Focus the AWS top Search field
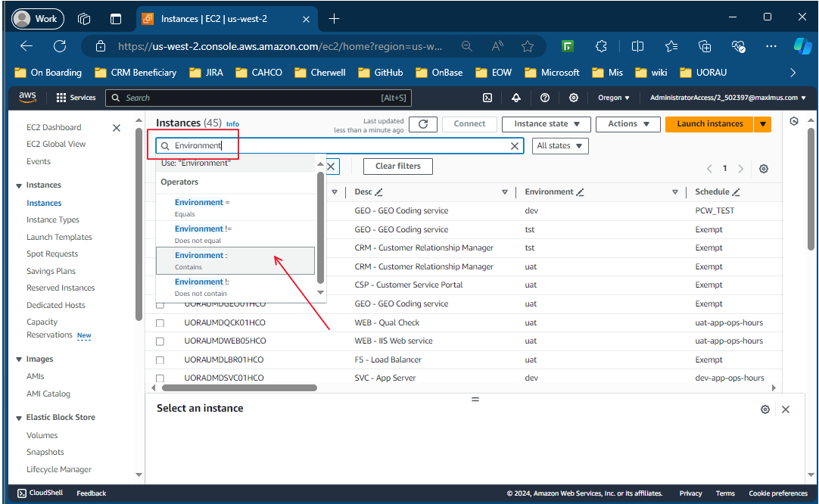The image size is (819, 504). point(259,98)
